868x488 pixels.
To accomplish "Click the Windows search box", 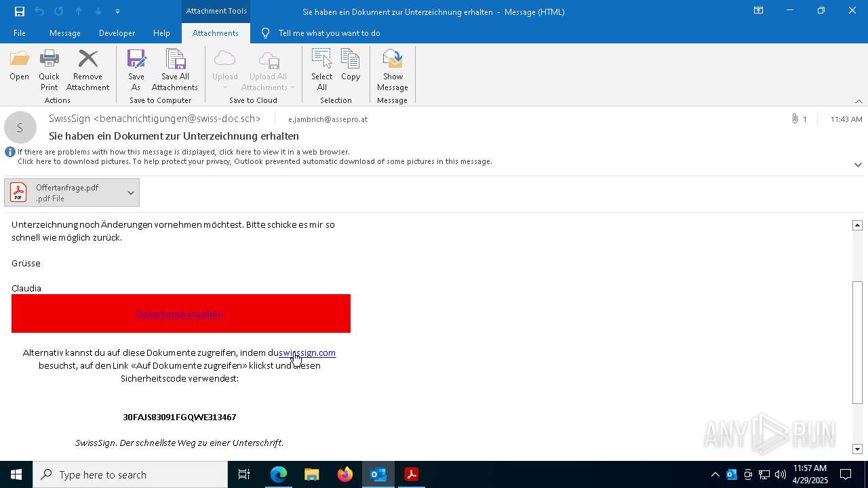I will tap(130, 474).
